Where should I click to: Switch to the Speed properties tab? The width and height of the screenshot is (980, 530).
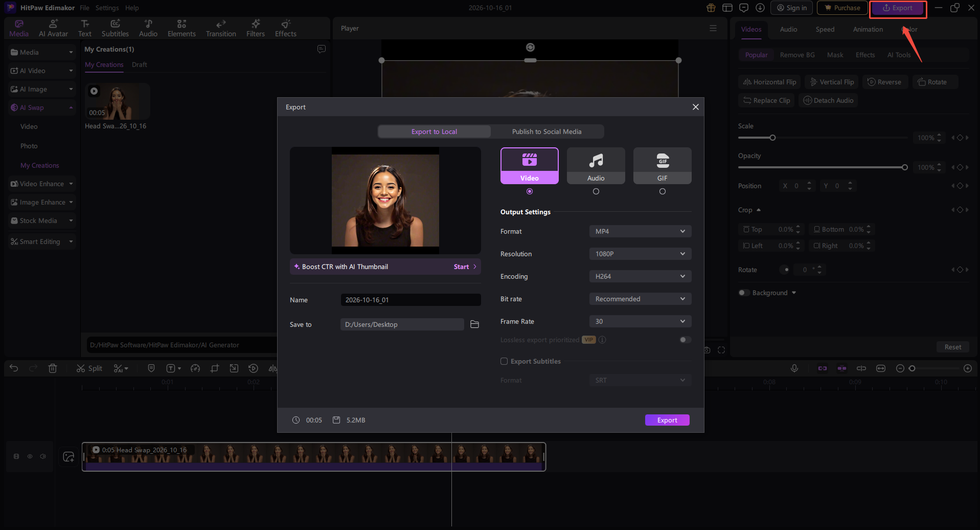click(825, 29)
